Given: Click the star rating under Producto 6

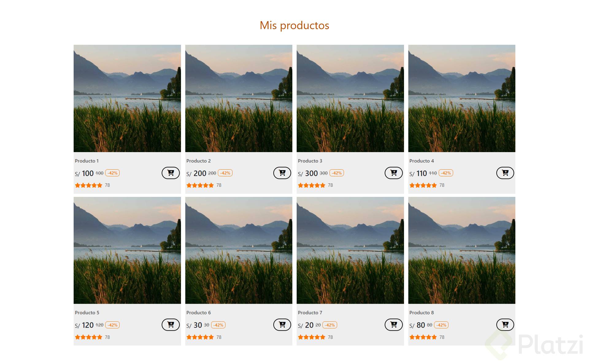Looking at the screenshot, I should point(200,337).
